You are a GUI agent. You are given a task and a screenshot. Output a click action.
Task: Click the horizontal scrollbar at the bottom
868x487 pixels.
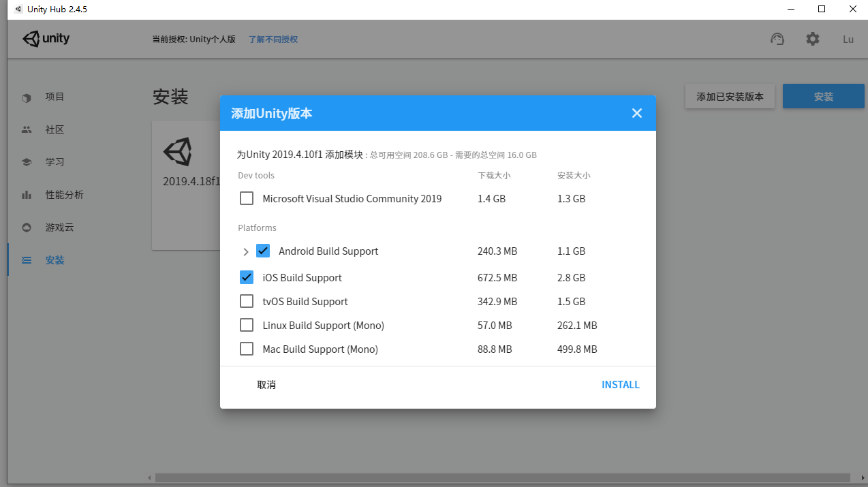pyautogui.click(x=502, y=477)
